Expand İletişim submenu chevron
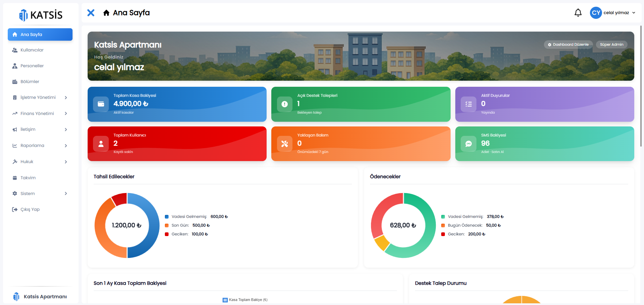Viewport: 644px width, 305px height. pyautogui.click(x=66, y=129)
